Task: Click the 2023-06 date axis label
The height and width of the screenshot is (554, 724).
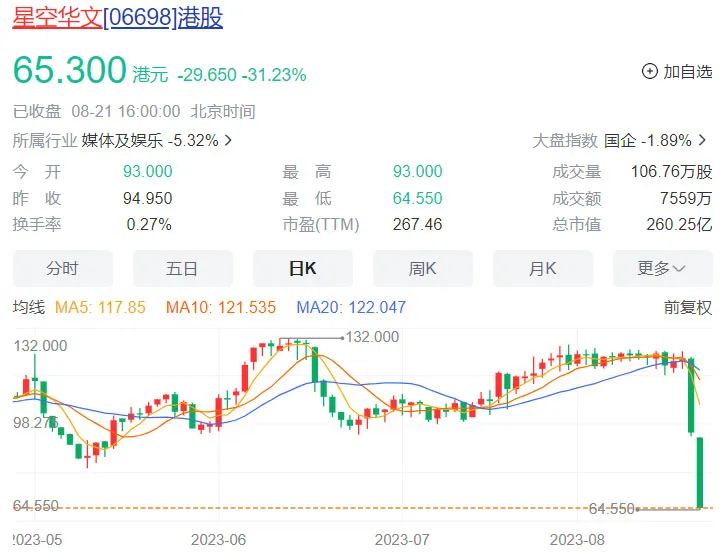Action: (218, 539)
